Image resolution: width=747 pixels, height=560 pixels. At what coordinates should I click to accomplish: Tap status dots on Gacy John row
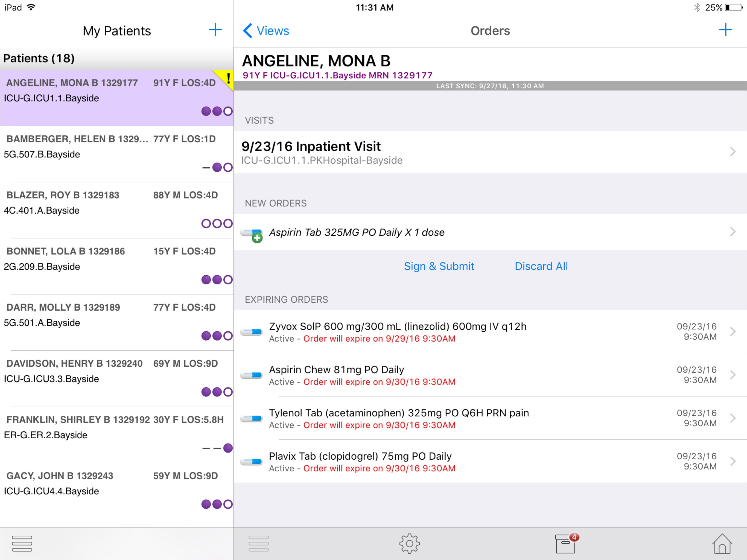(217, 504)
